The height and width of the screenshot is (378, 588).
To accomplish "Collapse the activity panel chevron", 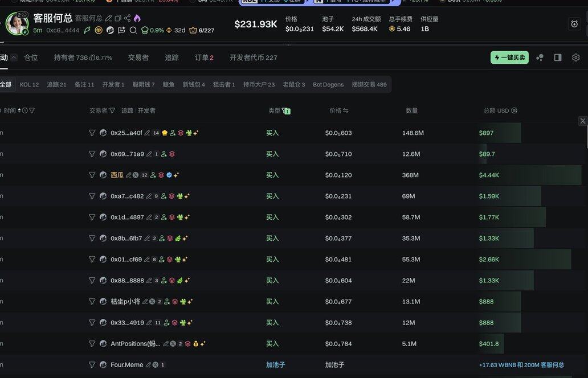I will (14, 57).
